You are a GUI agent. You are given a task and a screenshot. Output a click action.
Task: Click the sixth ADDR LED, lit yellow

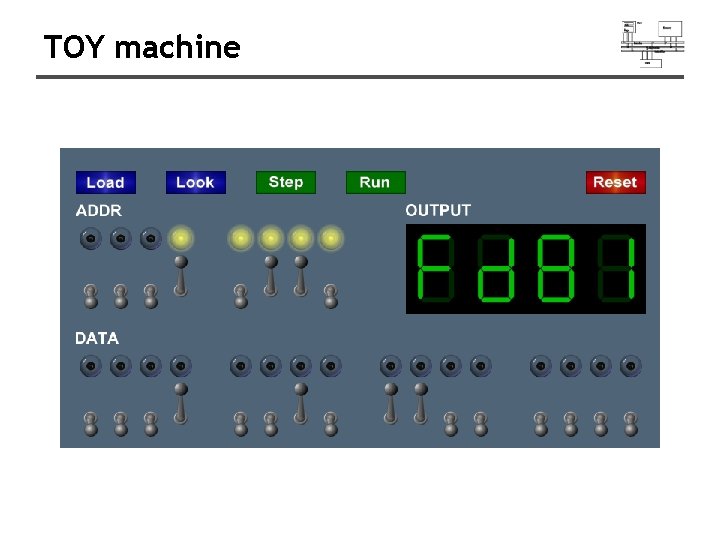(x=271, y=238)
